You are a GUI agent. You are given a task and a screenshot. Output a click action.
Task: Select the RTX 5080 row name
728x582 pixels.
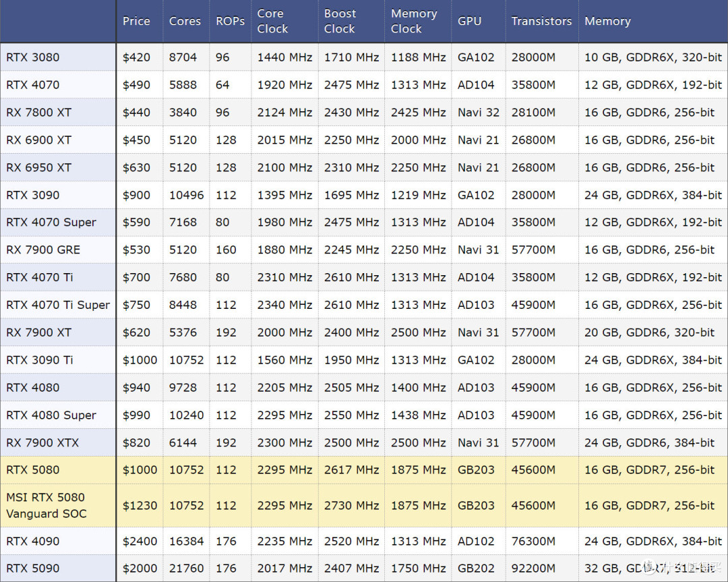(x=32, y=469)
